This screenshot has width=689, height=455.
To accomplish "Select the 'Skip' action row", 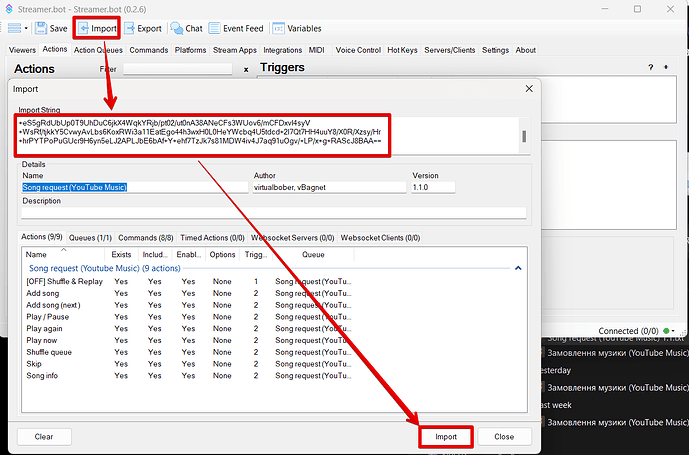I will tap(189, 364).
